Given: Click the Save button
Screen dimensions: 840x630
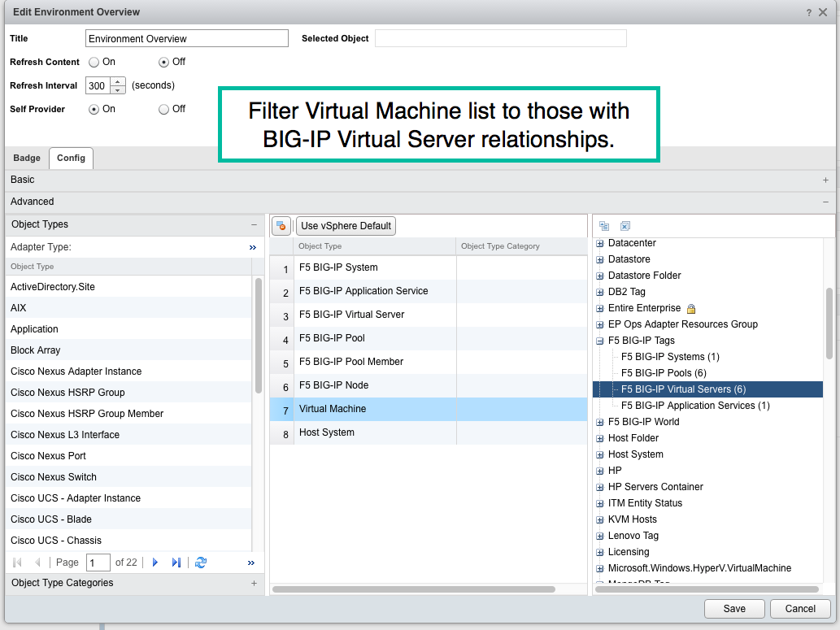Looking at the screenshot, I should [734, 609].
